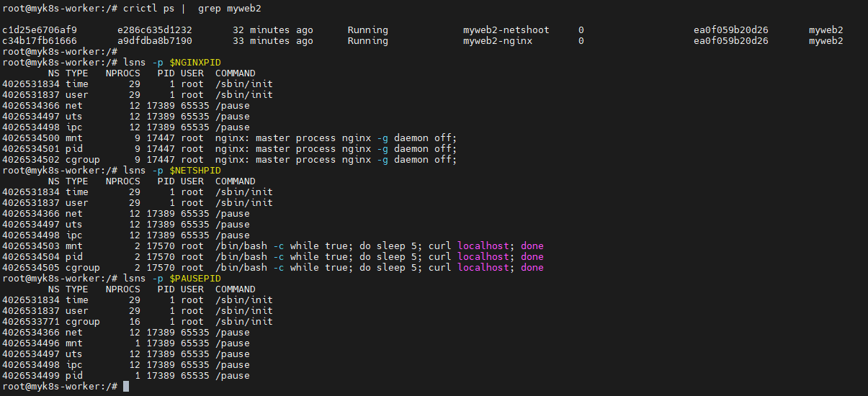868x396 pixels.
Task: Click namespace ID 4026533771
Action: pos(31,322)
